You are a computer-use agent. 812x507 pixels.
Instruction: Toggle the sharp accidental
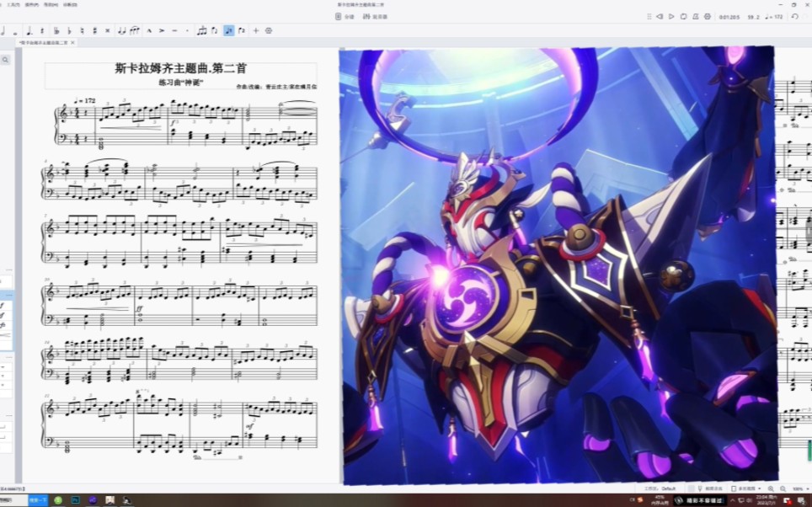pos(95,31)
